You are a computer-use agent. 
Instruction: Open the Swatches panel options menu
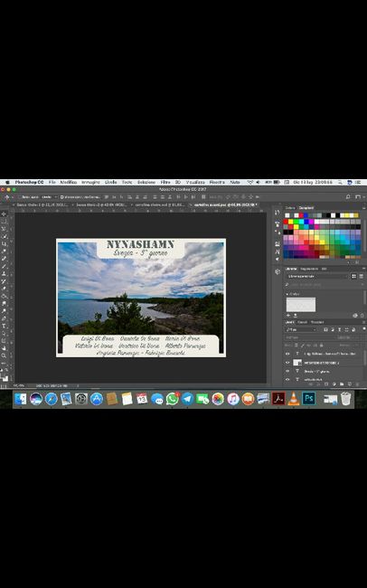363,208
